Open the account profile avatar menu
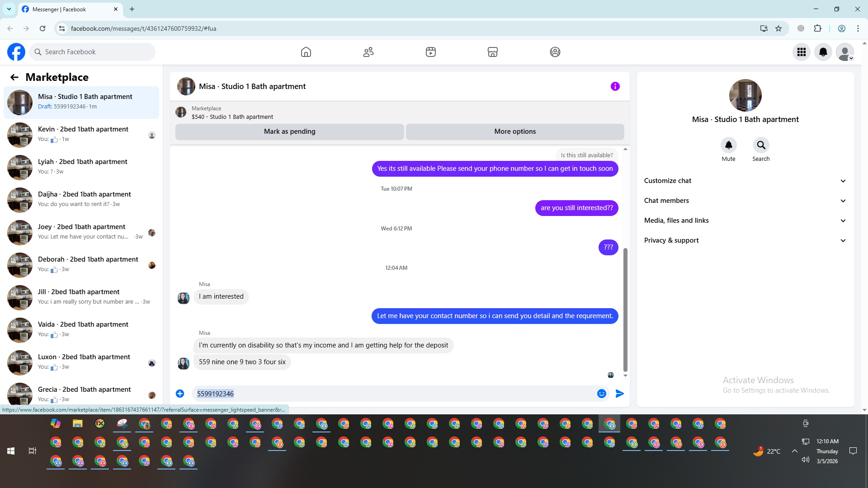Viewport: 868px width, 488px height. tap(845, 52)
